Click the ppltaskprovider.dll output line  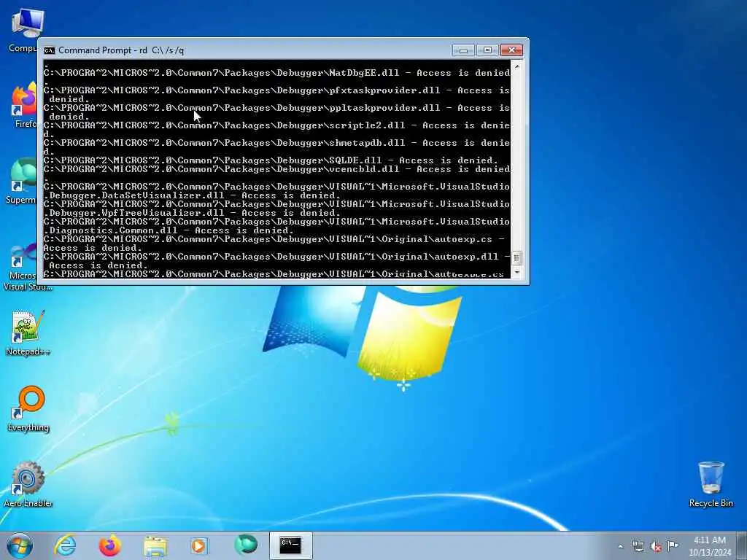[x=276, y=112]
